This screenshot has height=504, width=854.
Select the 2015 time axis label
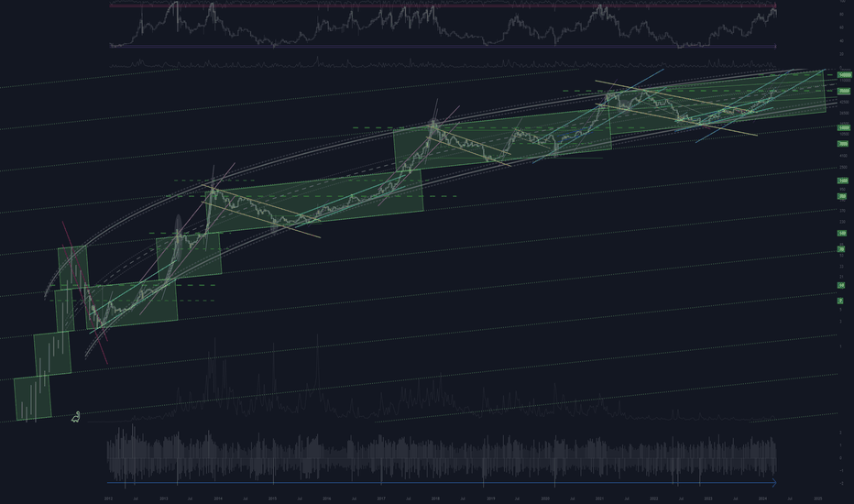(272, 498)
